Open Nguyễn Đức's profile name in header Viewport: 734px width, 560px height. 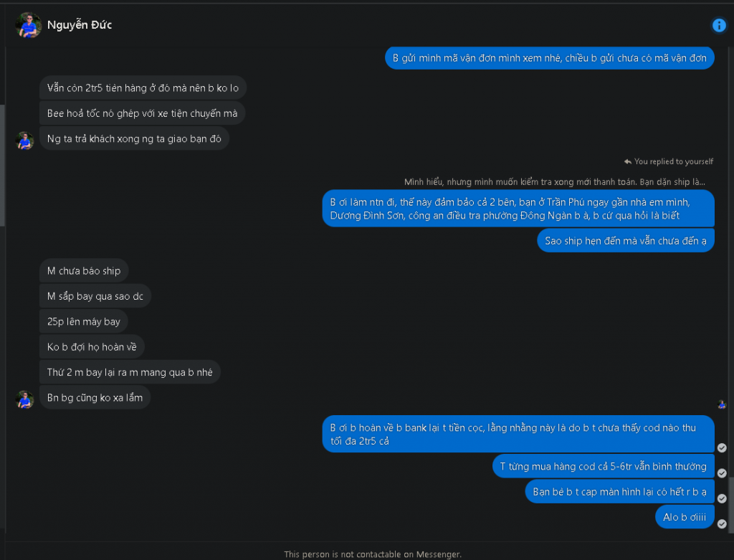(80, 25)
